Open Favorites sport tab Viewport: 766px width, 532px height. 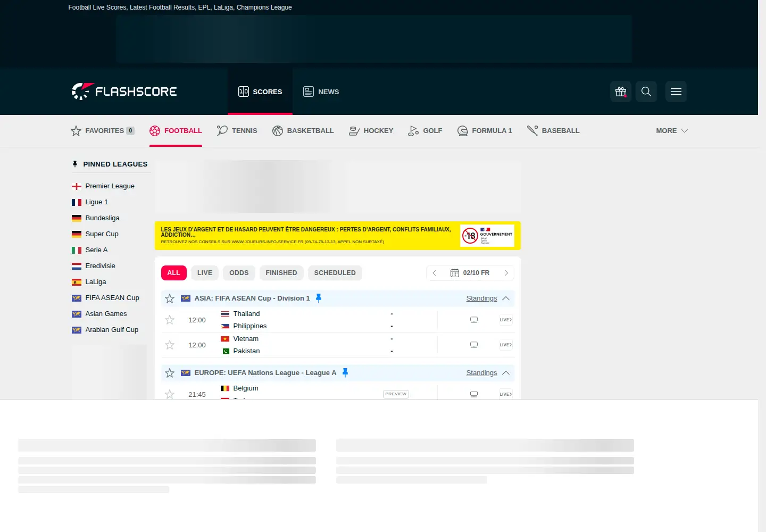[x=103, y=131]
